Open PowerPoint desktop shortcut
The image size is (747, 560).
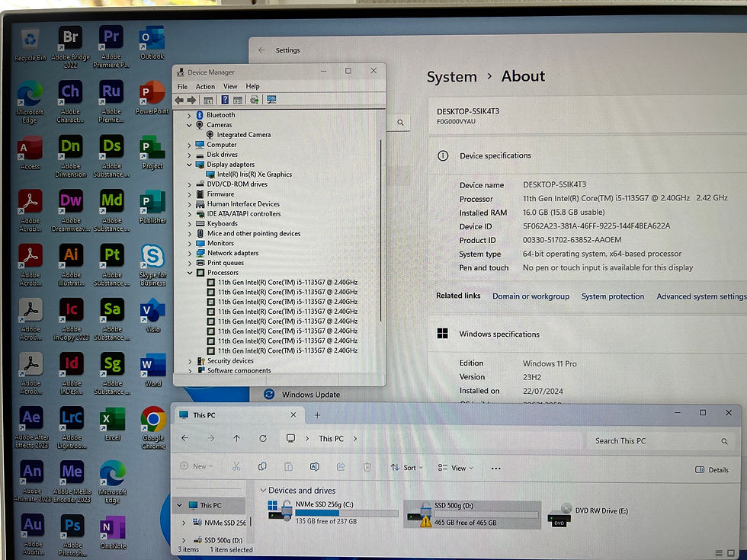point(152,98)
